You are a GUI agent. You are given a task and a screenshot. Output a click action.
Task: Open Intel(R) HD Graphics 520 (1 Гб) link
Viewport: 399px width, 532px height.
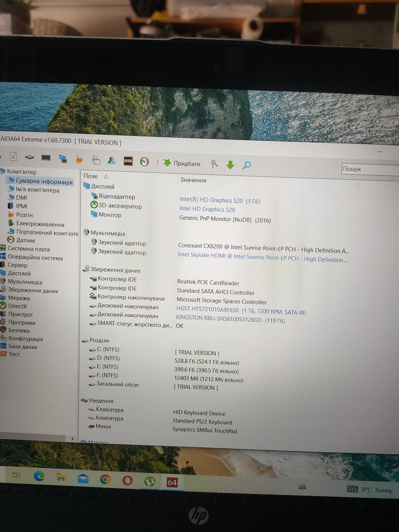coord(220,201)
